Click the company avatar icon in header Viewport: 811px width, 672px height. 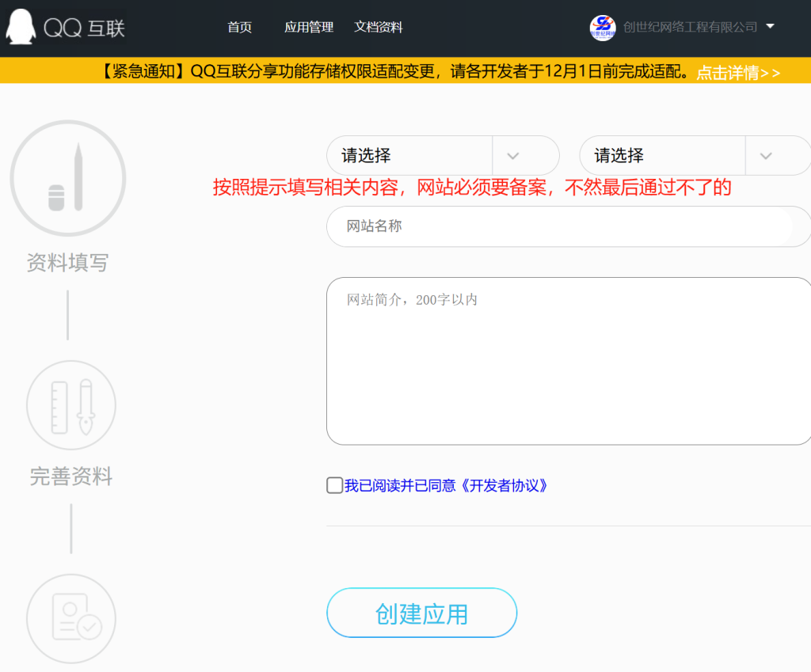pos(603,28)
